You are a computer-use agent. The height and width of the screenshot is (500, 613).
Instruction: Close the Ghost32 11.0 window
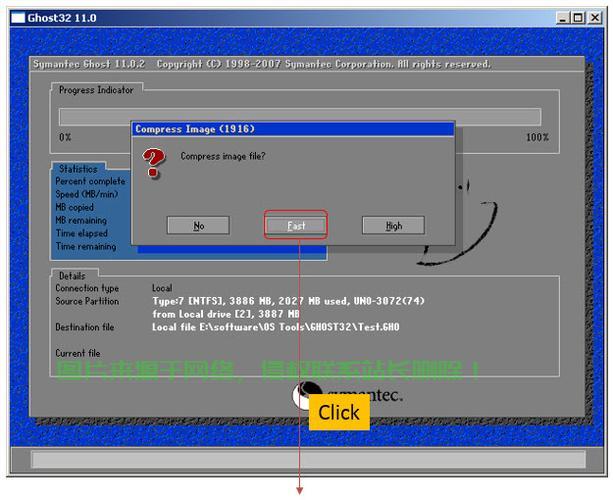(x=595, y=18)
